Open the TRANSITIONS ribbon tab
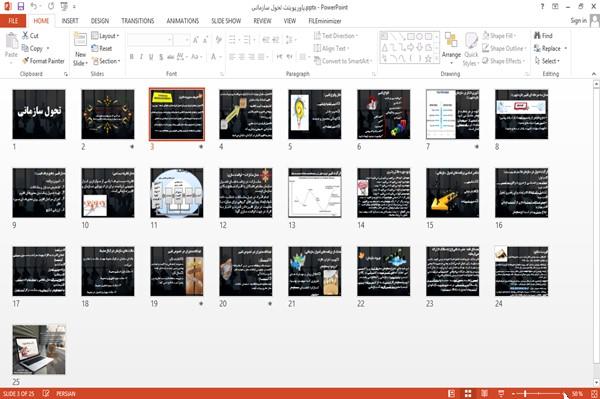The height and width of the screenshot is (399, 600). tap(138, 21)
